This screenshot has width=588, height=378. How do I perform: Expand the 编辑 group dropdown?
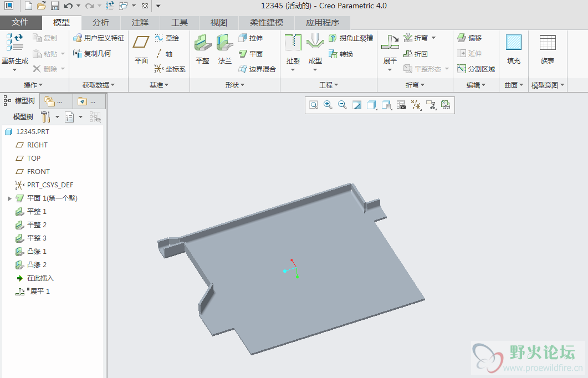476,85
